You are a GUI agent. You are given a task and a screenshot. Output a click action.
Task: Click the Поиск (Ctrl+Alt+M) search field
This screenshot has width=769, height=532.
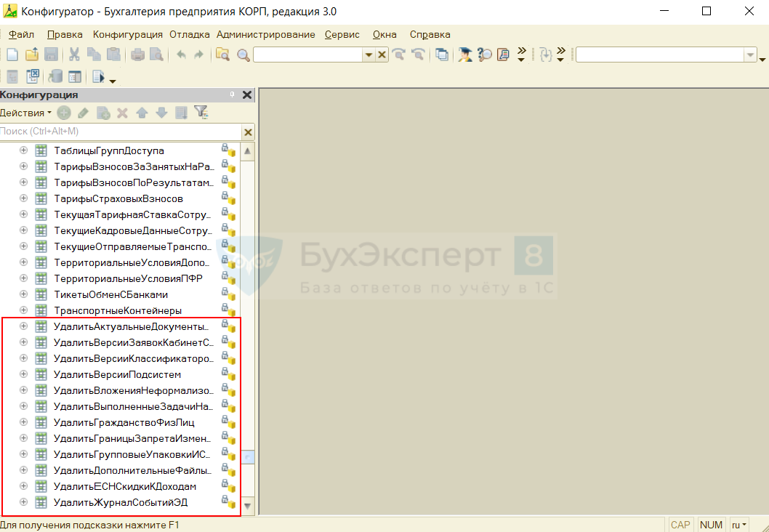(x=120, y=132)
